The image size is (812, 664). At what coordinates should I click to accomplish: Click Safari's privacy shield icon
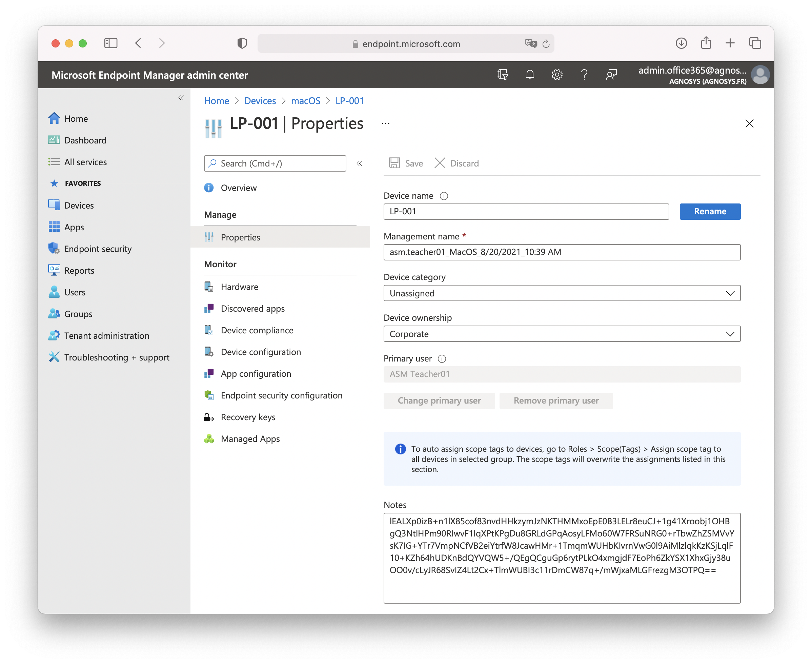(242, 43)
